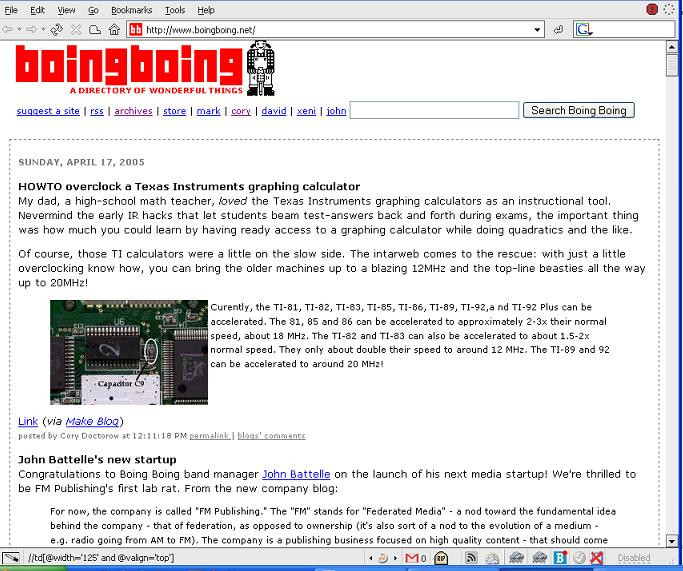Click the HOWTO overclock calculator headline

[x=189, y=186]
